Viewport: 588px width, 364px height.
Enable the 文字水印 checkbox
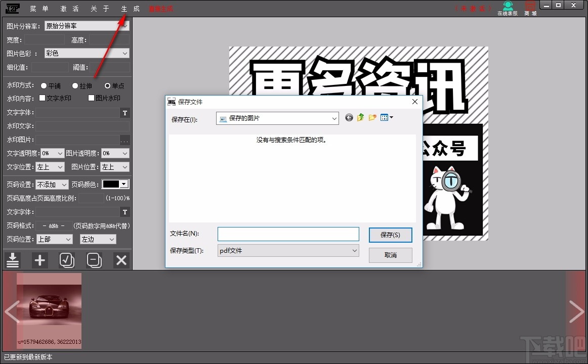point(43,98)
